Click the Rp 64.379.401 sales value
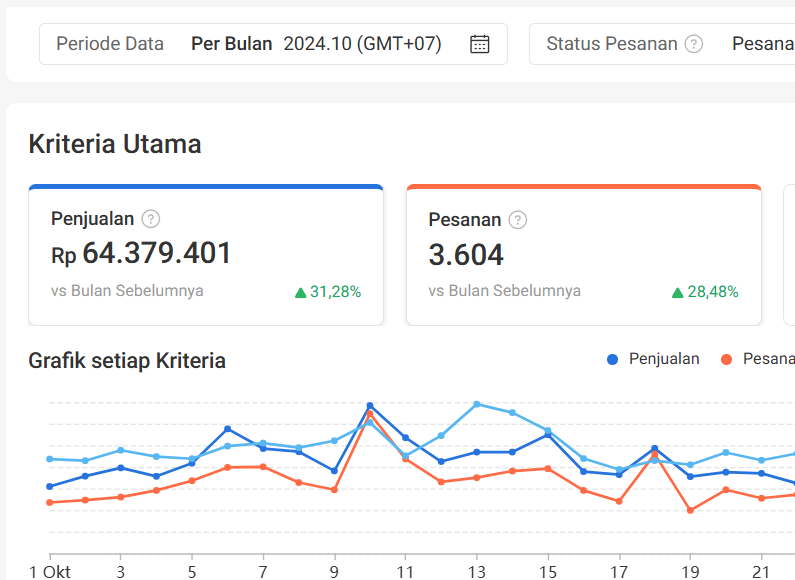 [x=141, y=253]
